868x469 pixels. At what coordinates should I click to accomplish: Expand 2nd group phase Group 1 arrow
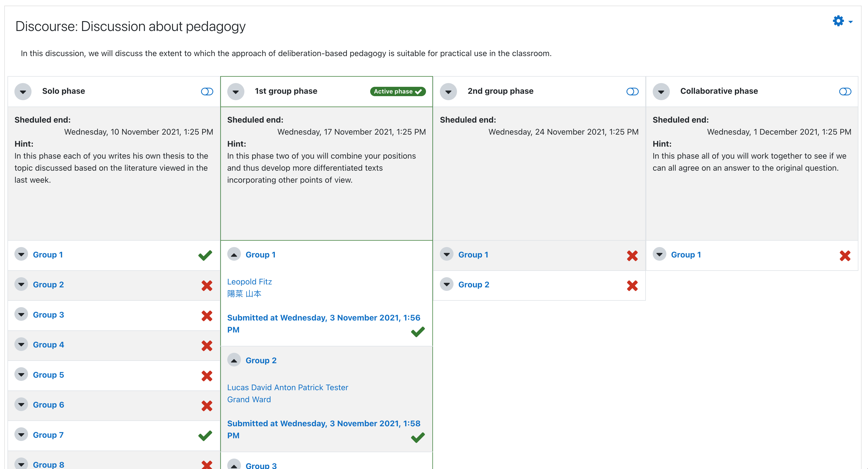447,254
